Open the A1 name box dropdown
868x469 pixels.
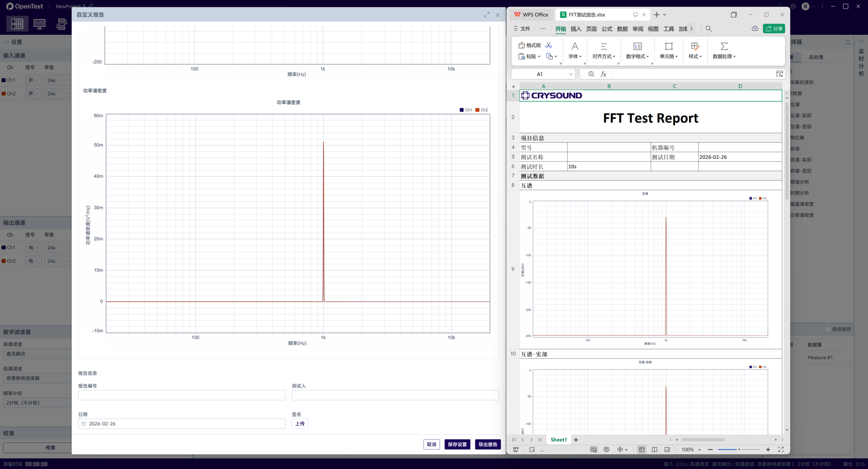point(571,74)
